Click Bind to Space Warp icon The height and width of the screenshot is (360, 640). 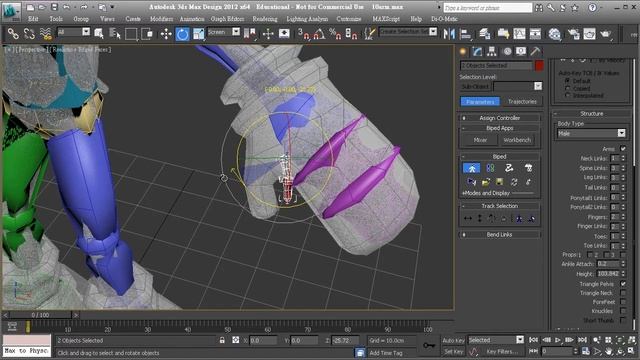point(45,33)
